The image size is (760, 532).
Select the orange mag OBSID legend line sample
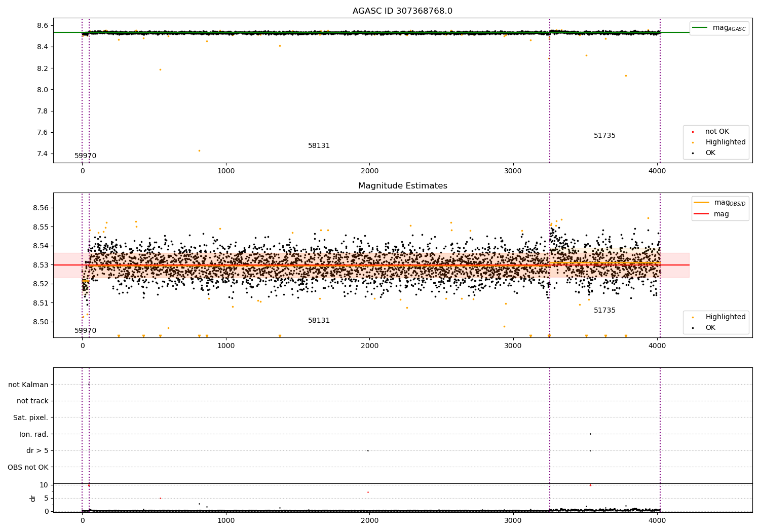click(701, 203)
